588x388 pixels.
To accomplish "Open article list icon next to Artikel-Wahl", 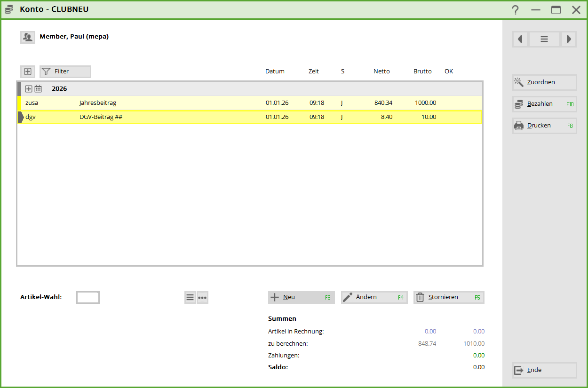I will tap(190, 298).
